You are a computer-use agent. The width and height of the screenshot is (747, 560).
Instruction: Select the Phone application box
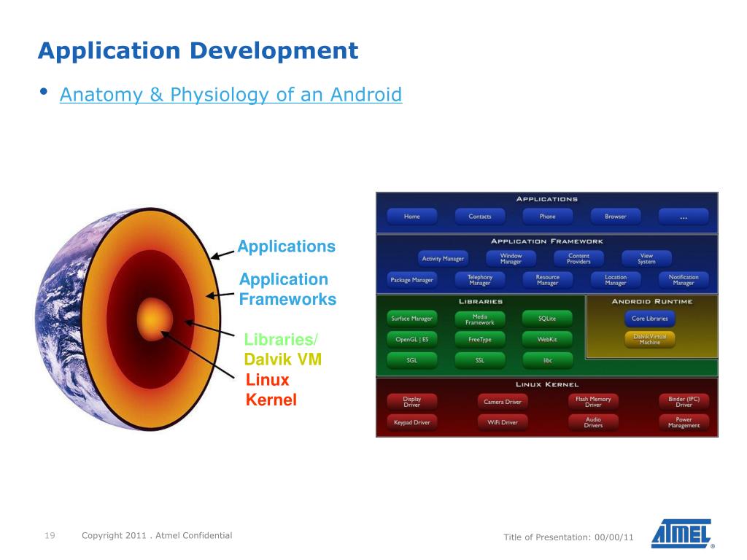click(x=547, y=217)
